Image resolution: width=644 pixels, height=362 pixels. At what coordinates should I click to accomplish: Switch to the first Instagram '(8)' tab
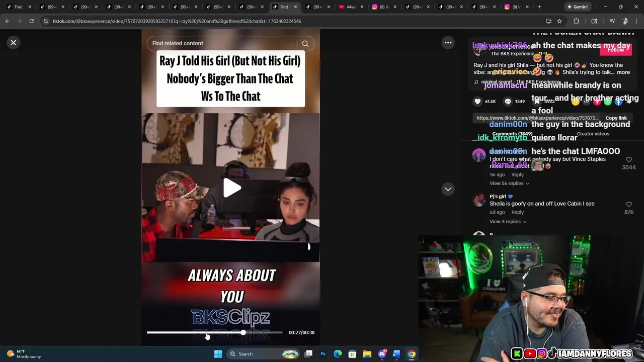pyautogui.click(x=383, y=7)
